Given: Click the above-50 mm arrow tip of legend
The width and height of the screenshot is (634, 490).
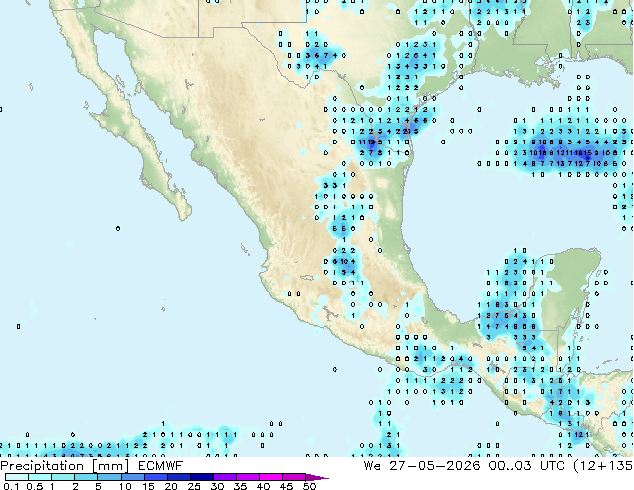Looking at the screenshot, I should pyautogui.click(x=317, y=477).
